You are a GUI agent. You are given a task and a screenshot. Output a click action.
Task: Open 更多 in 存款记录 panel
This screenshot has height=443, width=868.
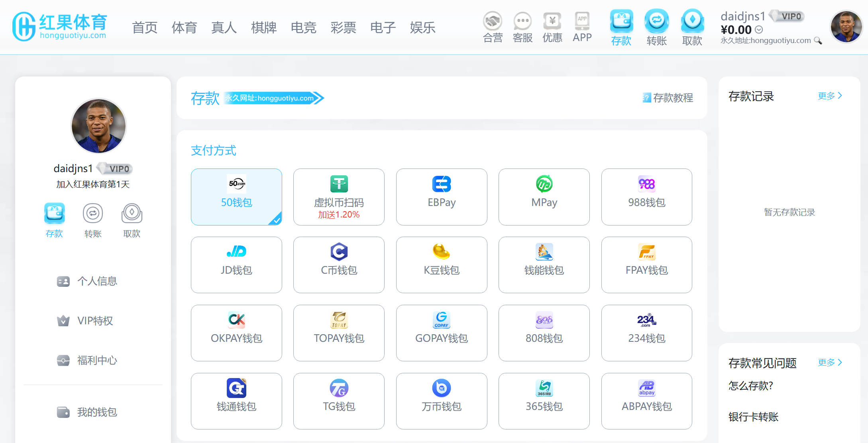[x=830, y=96]
